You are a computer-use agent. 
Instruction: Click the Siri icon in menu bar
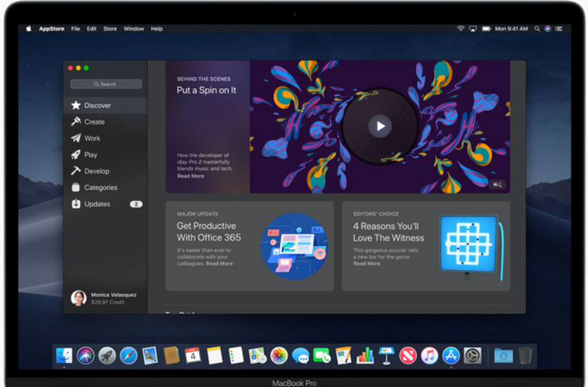pos(548,29)
